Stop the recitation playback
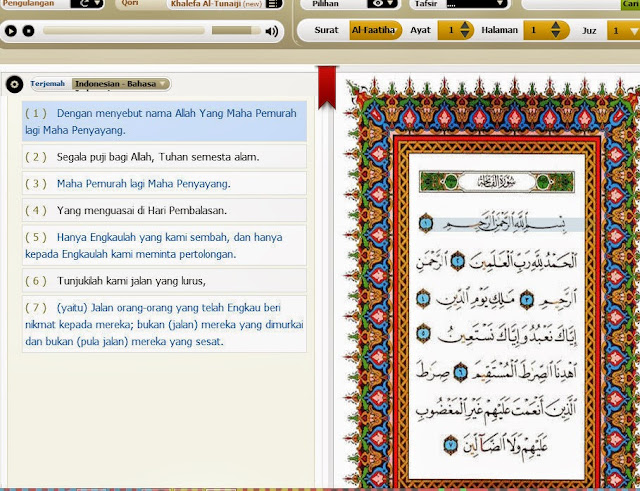Viewport: 640px width, 491px height. tap(28, 31)
